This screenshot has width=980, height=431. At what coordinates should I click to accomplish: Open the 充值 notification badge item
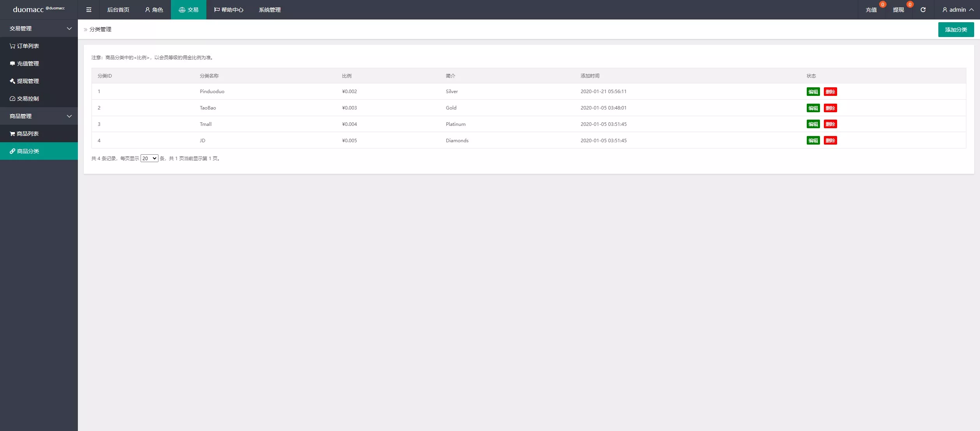click(871, 10)
